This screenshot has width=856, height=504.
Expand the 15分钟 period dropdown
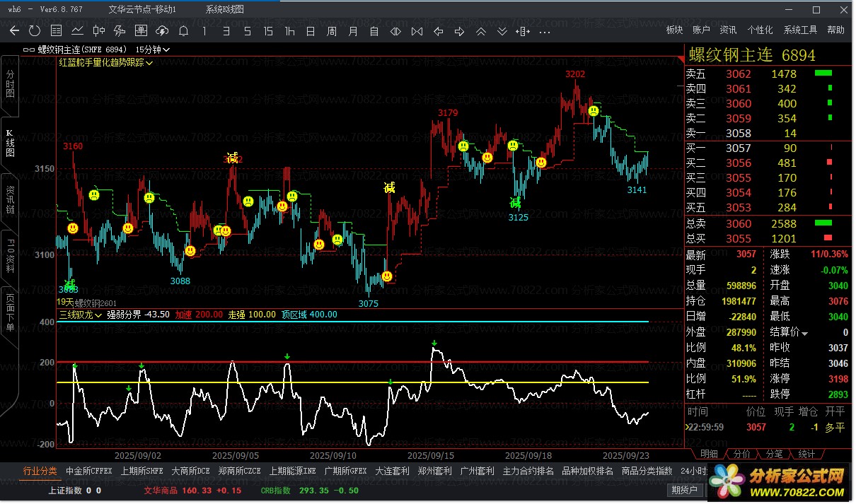pyautogui.click(x=152, y=49)
